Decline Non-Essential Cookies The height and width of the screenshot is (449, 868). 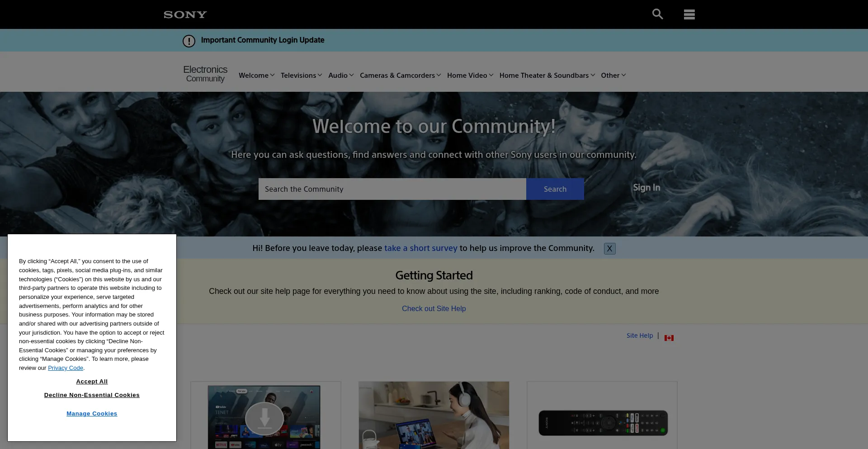92,395
